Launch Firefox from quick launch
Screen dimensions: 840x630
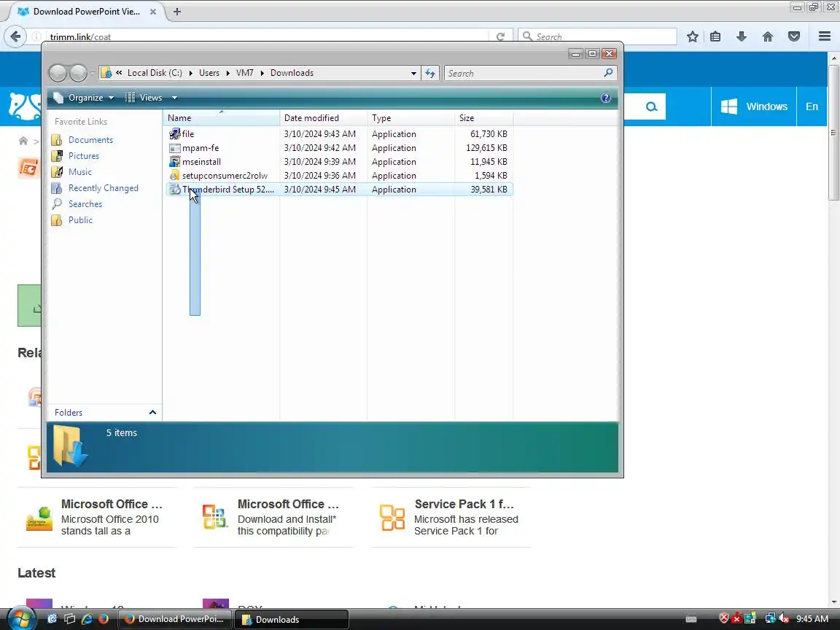point(104,619)
